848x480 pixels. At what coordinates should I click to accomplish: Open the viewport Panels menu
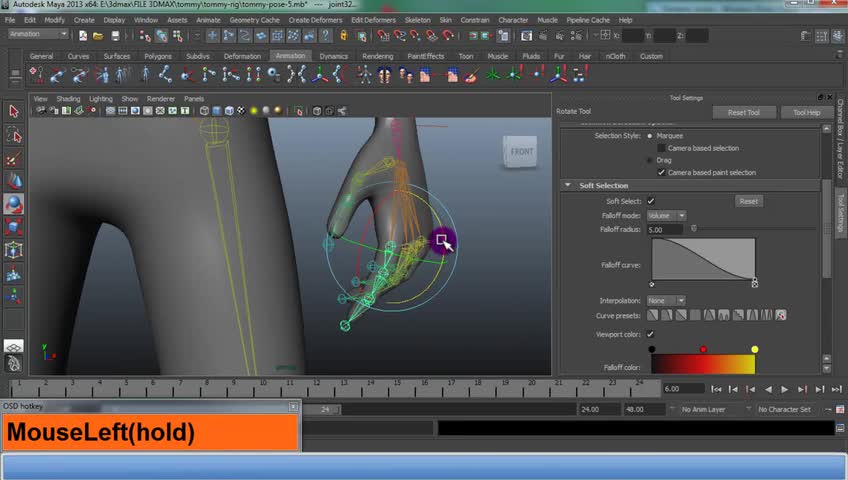(194, 99)
